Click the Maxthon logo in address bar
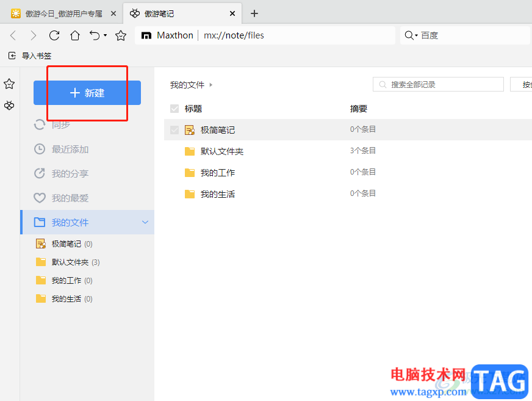This screenshot has width=532, height=401. click(146, 35)
